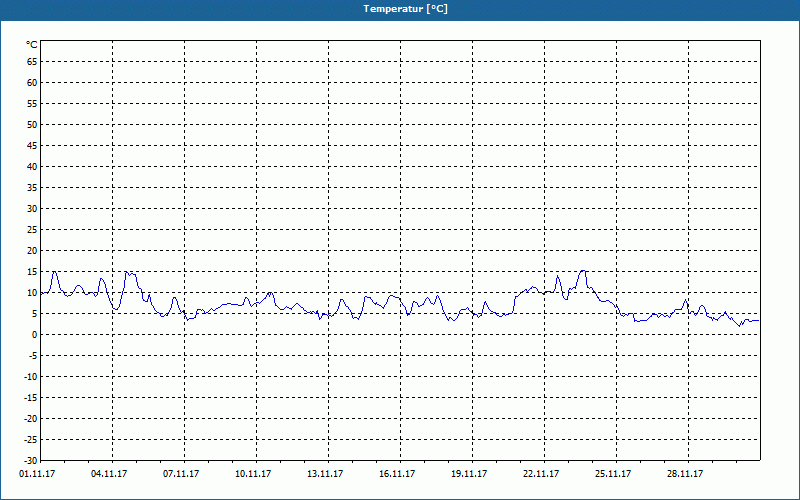Click the 0 value on the temperature axis
The width and height of the screenshot is (800, 500).
point(35,335)
